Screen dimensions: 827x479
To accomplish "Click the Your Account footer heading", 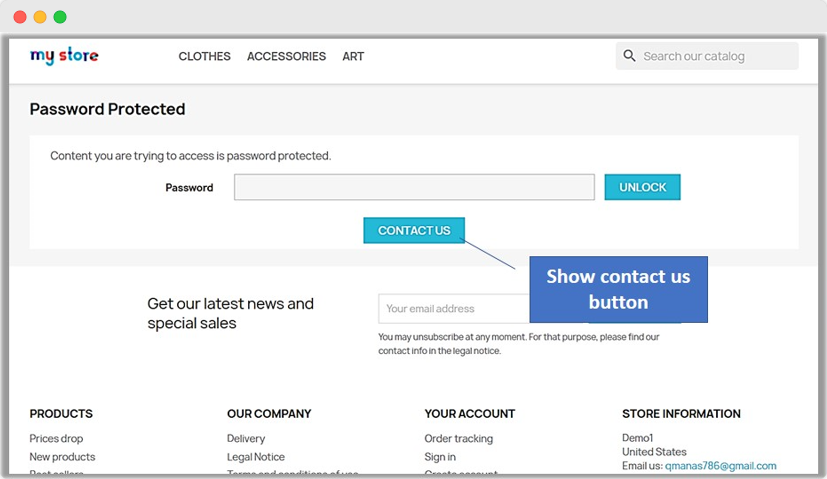I will [469, 414].
